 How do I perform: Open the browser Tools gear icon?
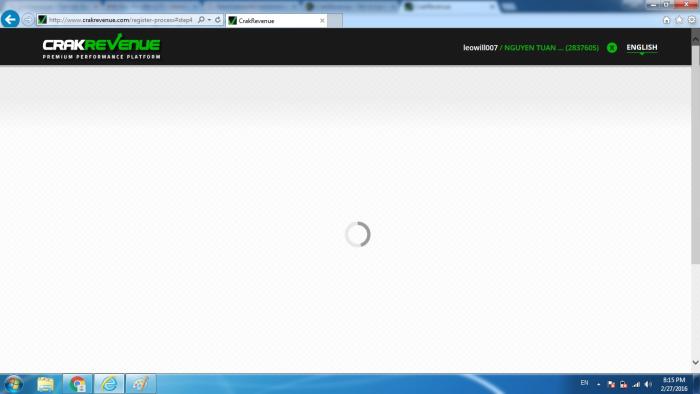click(x=692, y=20)
